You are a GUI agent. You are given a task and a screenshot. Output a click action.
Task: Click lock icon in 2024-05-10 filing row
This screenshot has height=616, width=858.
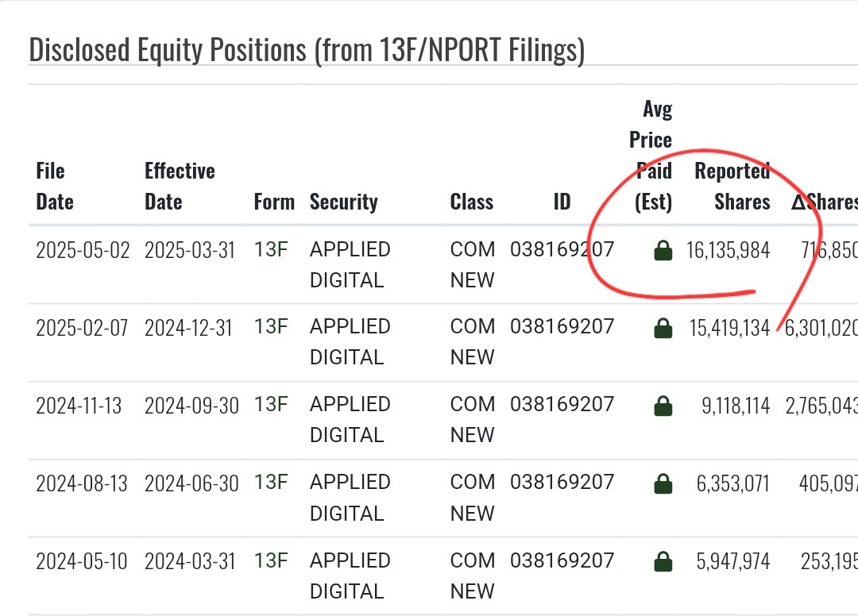pyautogui.click(x=663, y=562)
